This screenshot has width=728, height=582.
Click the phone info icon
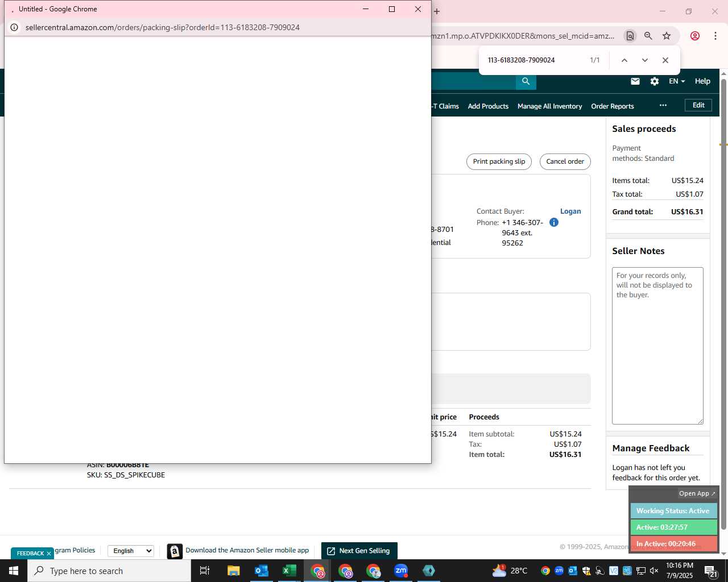554,222
